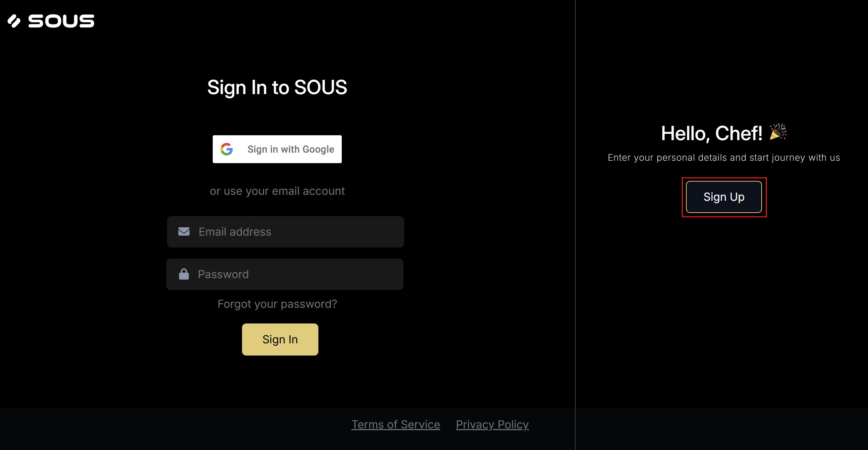Click the SOUS logo mark icon
Viewport: 868px width, 450px height.
pyautogui.click(x=14, y=21)
